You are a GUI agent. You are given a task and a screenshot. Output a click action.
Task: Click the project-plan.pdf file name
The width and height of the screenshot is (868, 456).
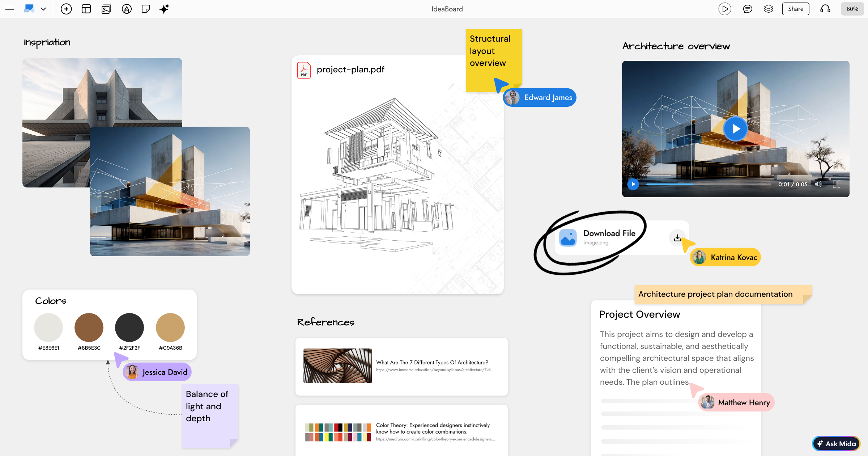350,69
